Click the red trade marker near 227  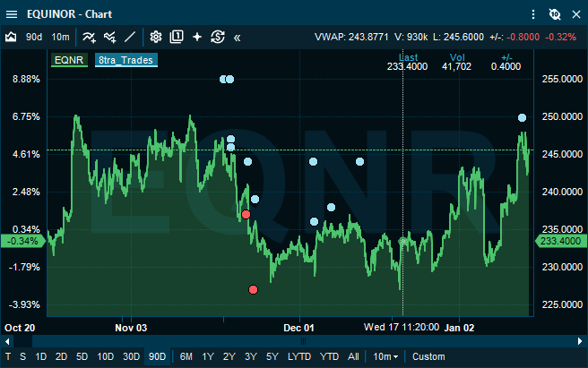pyautogui.click(x=253, y=289)
